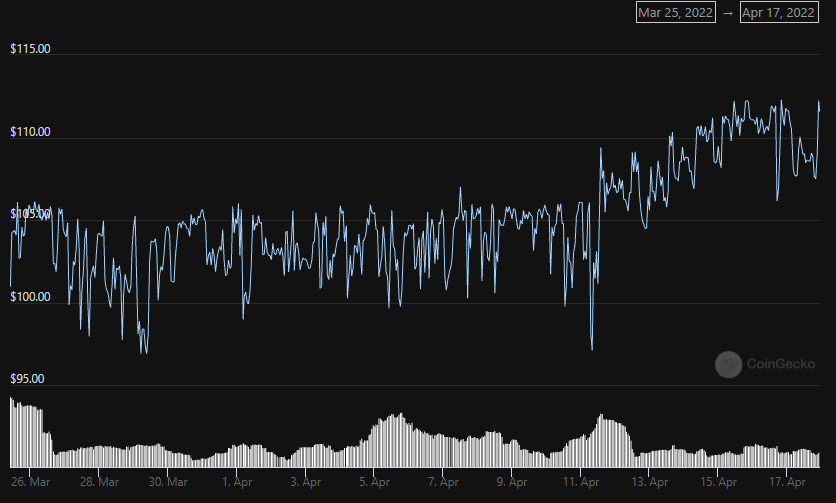Click the 28. Mar date axis label
This screenshot has height=503, width=836.
pos(99,482)
